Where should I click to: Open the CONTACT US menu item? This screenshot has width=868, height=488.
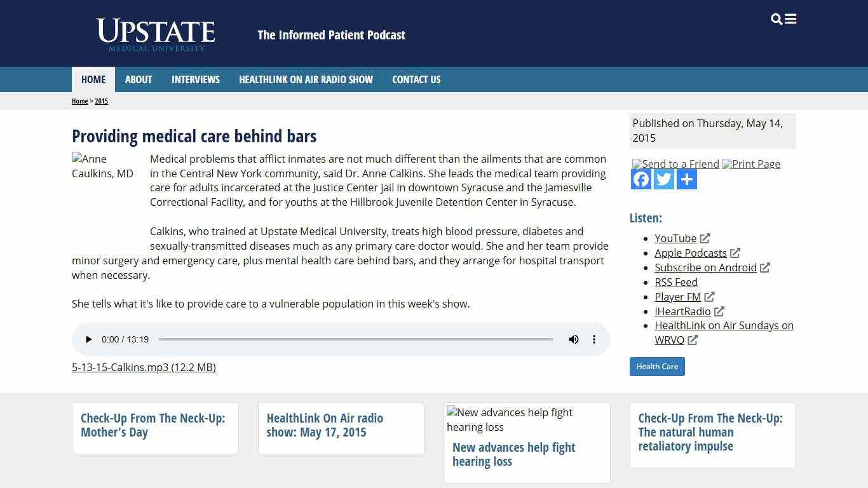(x=416, y=79)
